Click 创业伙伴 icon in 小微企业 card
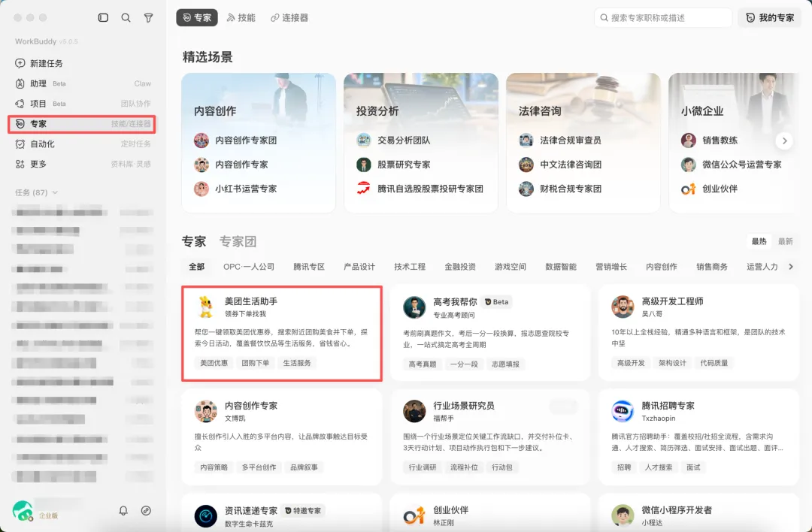The width and height of the screenshot is (812, 532). (x=688, y=189)
